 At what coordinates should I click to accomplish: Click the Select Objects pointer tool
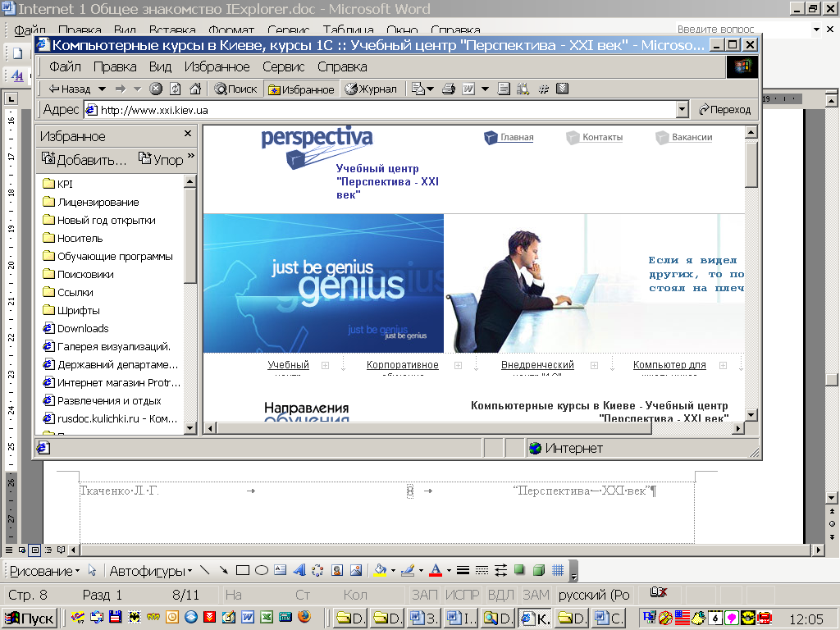coord(92,571)
